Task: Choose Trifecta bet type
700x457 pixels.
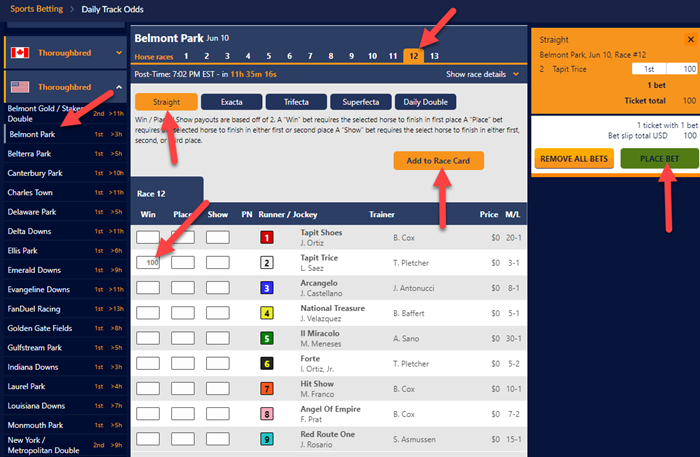Action: (296, 102)
